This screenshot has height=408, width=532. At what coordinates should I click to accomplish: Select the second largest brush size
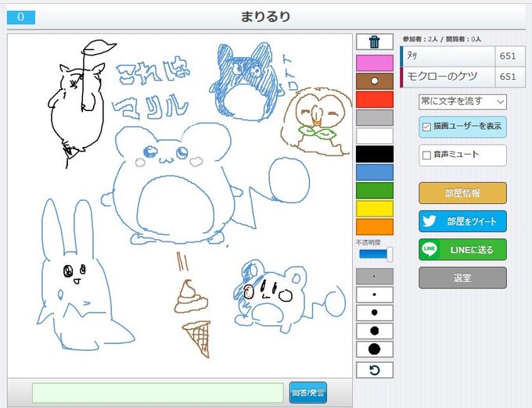pos(374,331)
